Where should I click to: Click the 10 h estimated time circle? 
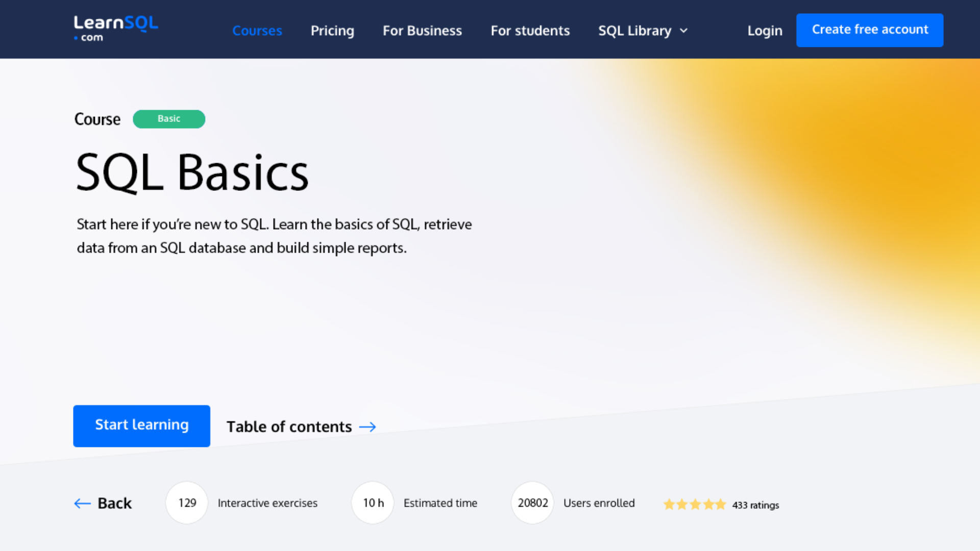[373, 503]
